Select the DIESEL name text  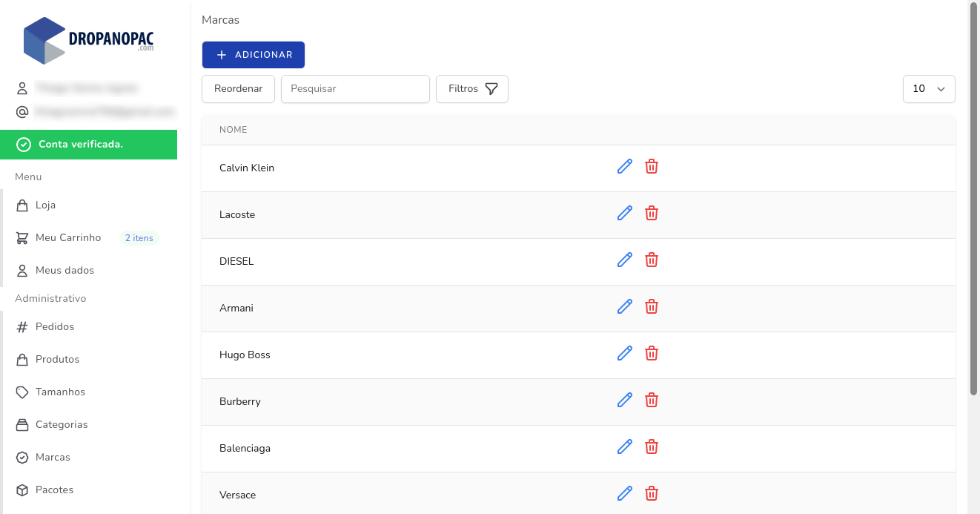coord(236,261)
